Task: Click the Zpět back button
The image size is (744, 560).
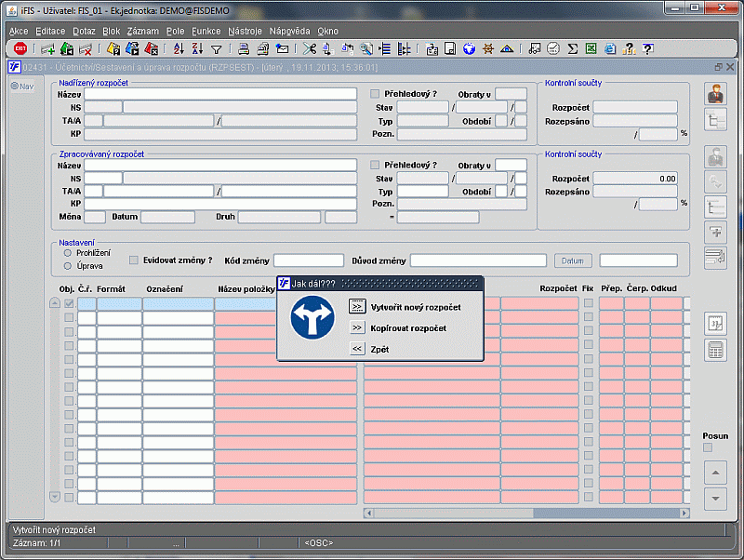Action: (357, 349)
